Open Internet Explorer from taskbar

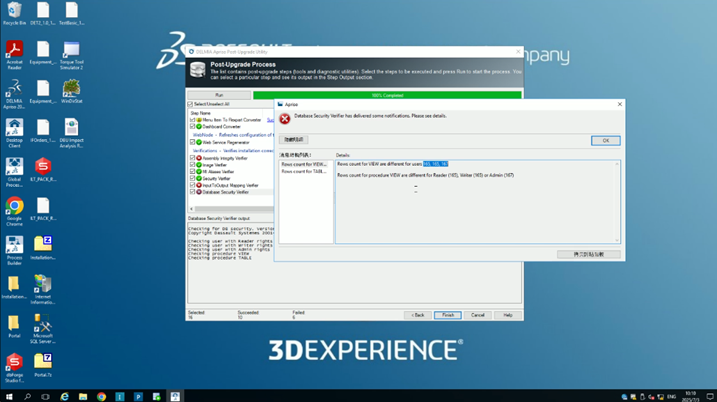pos(64,397)
